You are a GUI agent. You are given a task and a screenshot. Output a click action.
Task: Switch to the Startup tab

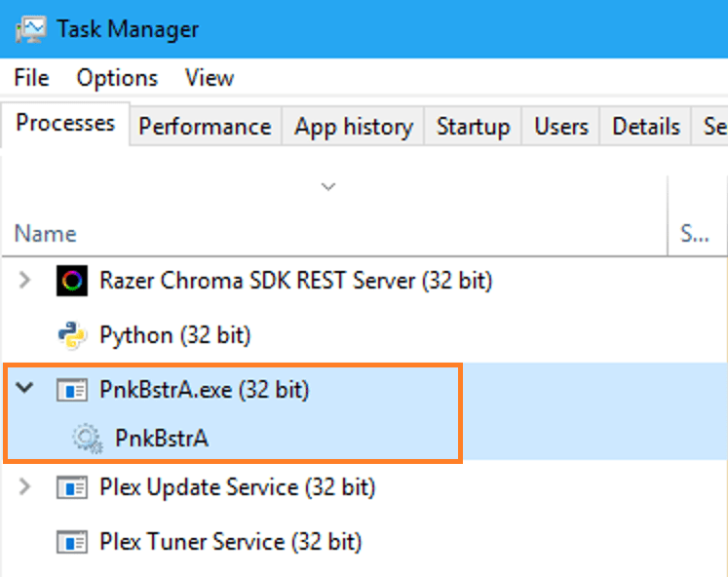(473, 127)
